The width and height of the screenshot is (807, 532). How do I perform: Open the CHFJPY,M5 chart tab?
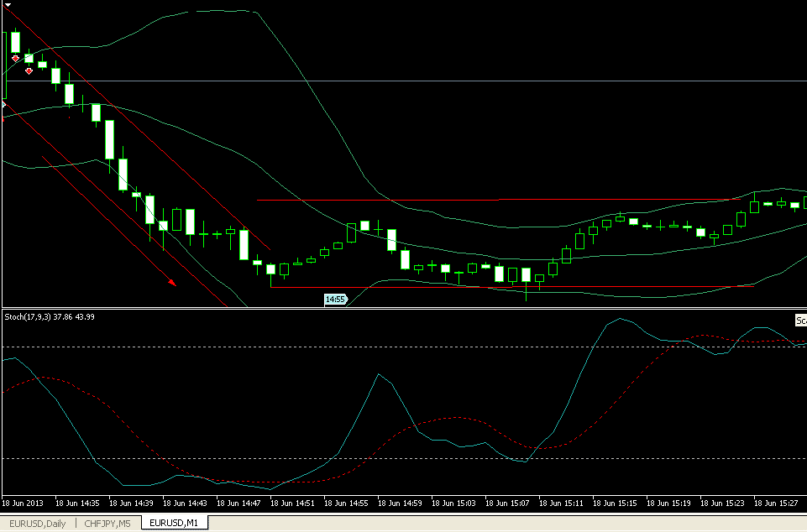[107, 524]
